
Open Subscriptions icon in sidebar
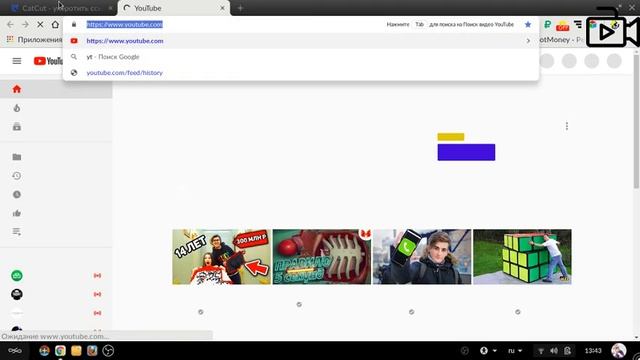point(17,127)
